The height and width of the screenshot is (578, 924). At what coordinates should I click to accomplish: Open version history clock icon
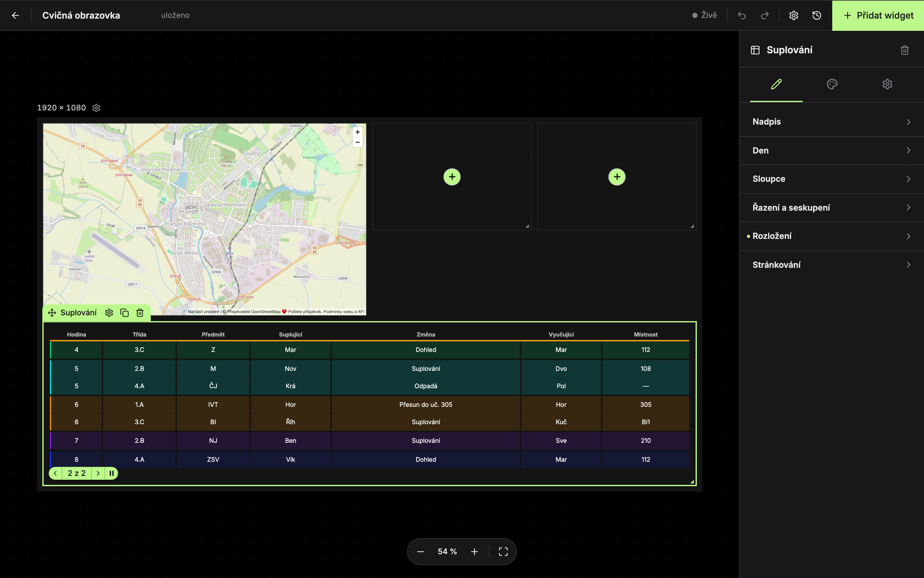pyautogui.click(x=817, y=15)
